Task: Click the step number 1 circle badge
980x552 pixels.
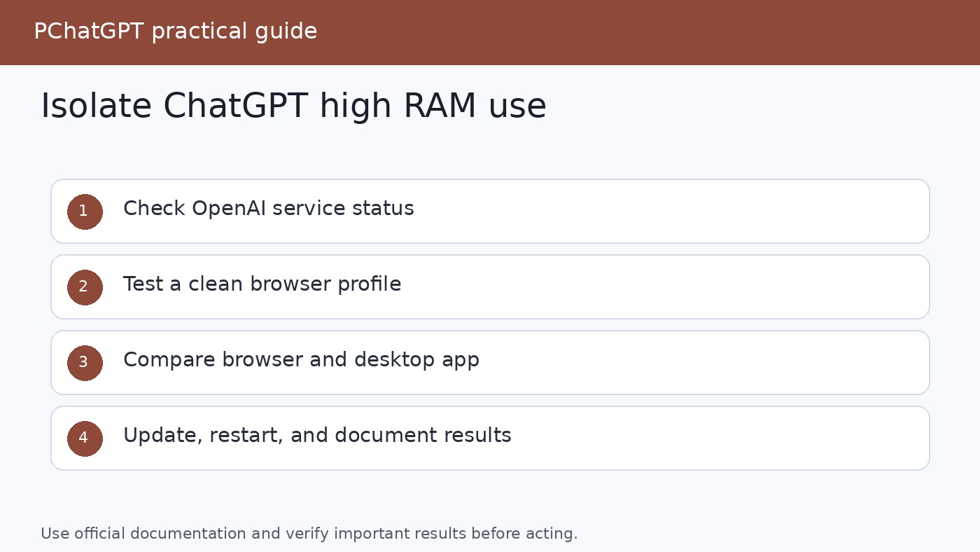Action: click(x=85, y=212)
